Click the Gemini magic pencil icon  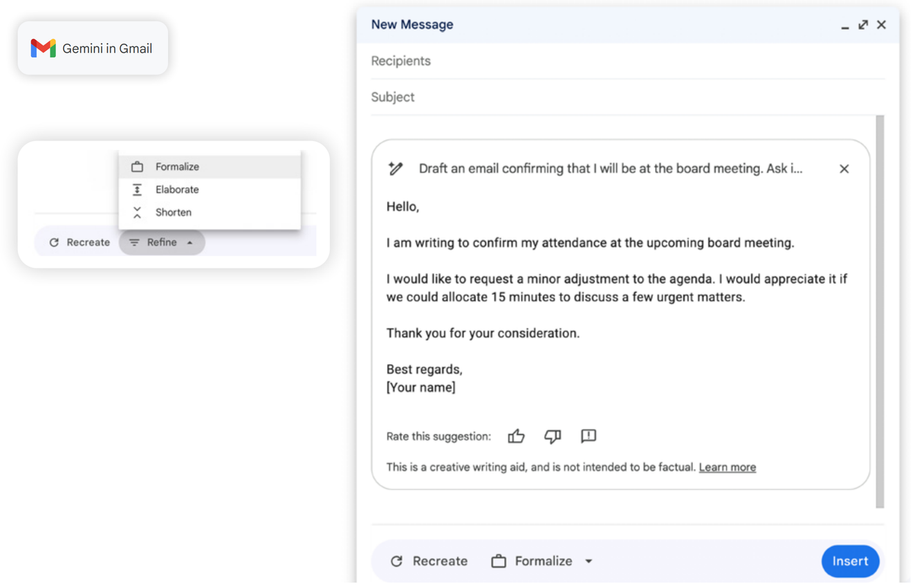(396, 168)
